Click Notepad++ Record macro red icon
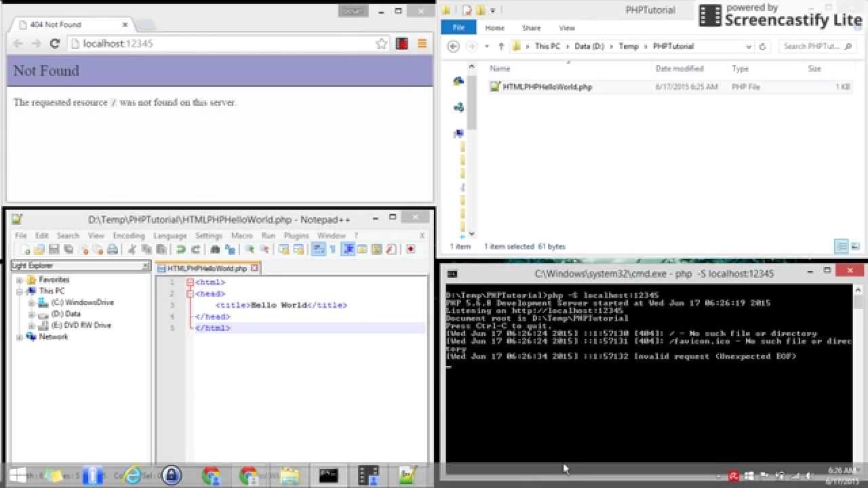The image size is (868, 488). point(411,249)
